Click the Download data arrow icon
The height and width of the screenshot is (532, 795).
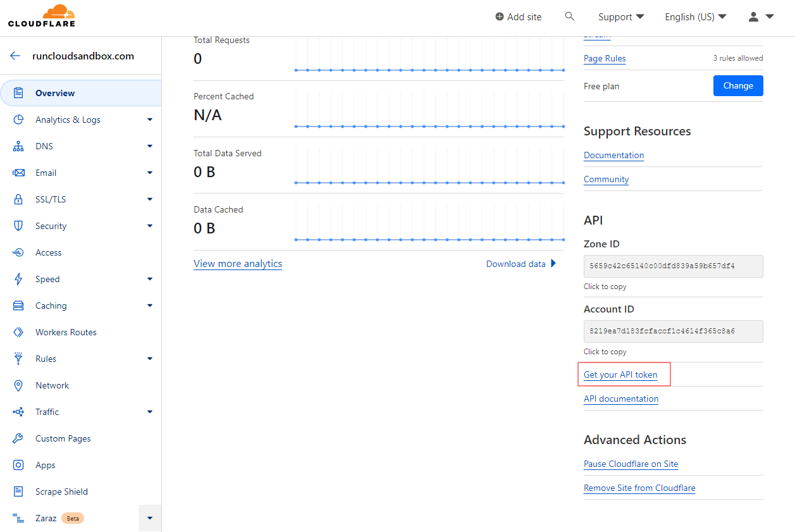pos(553,264)
